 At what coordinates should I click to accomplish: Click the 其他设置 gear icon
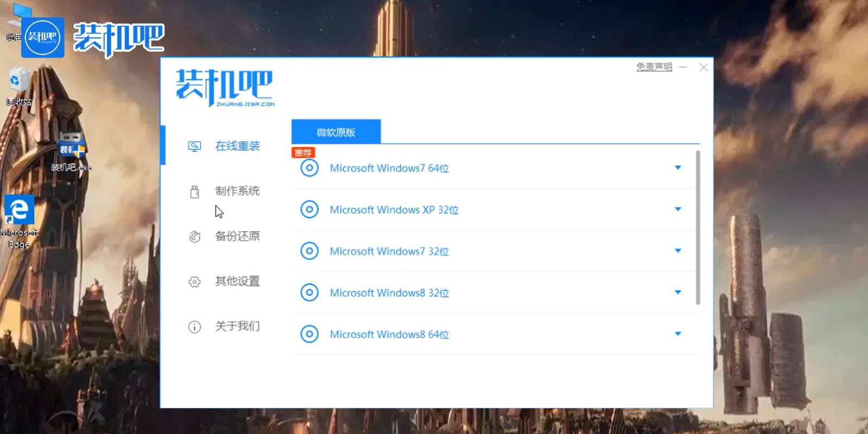194,282
